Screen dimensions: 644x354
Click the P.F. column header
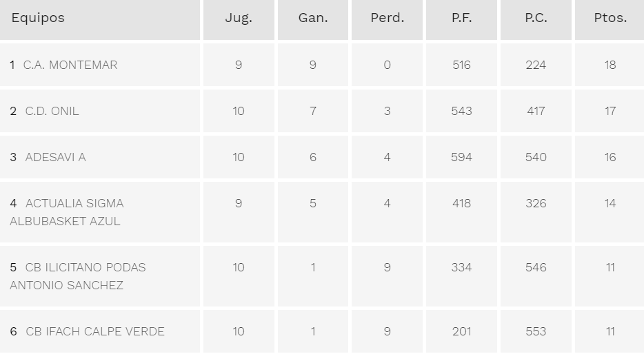coord(462,18)
